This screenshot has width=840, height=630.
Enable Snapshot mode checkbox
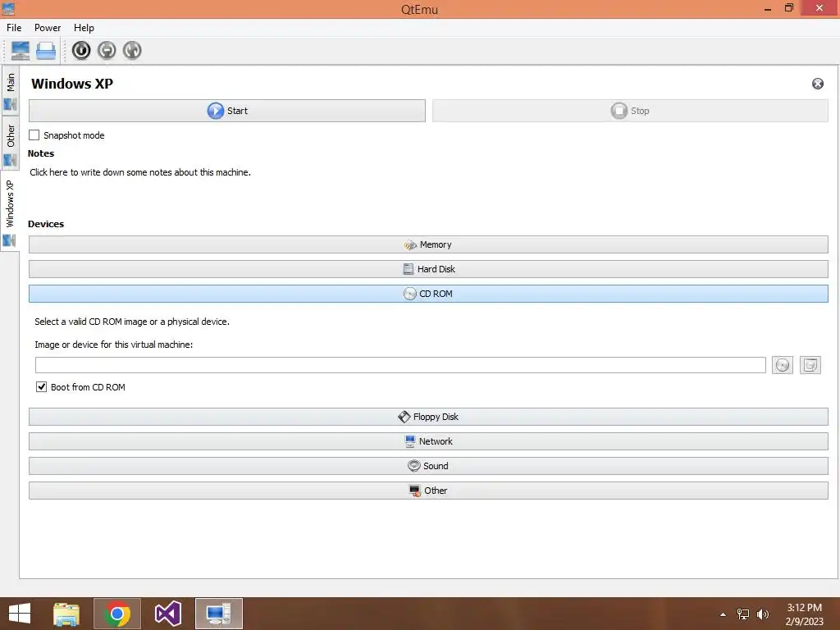tap(34, 135)
